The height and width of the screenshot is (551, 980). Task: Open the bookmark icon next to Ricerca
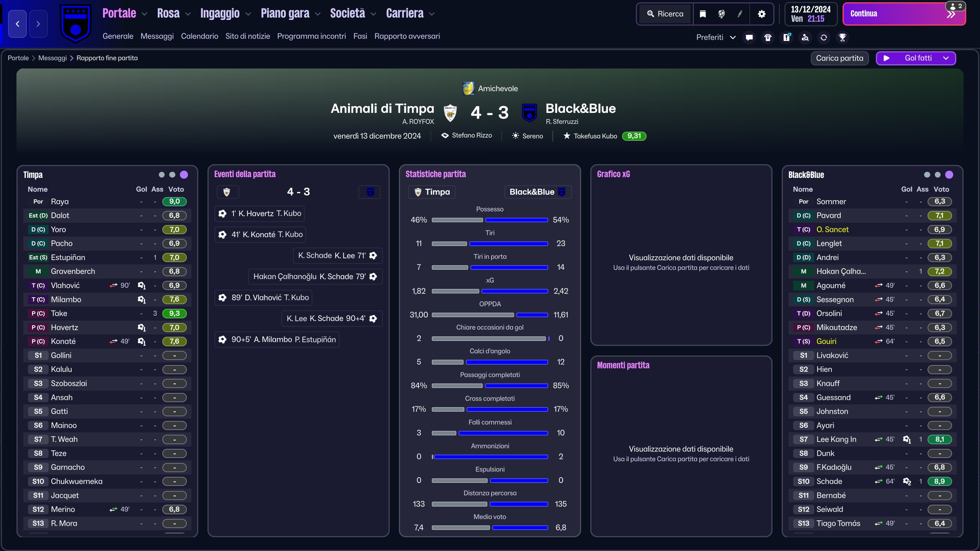click(x=703, y=14)
